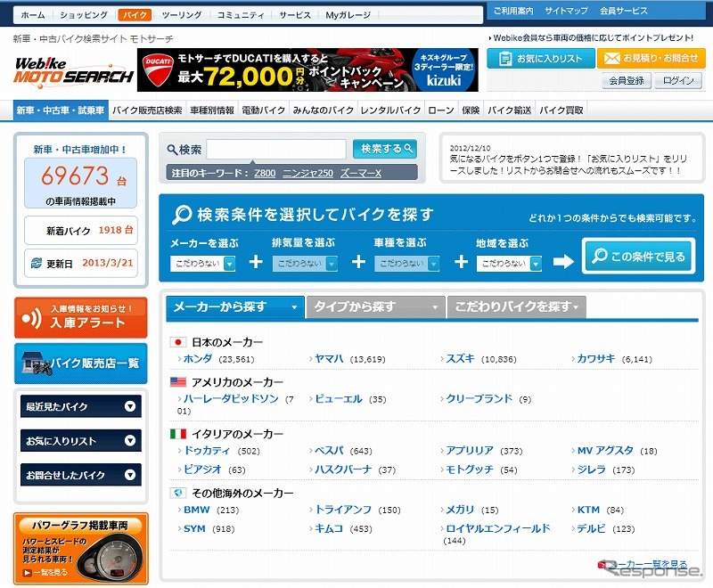Viewport: 713px width, 588px height.
Task: Click the shop icon on バイク販売店一覧
Action: pos(37,363)
